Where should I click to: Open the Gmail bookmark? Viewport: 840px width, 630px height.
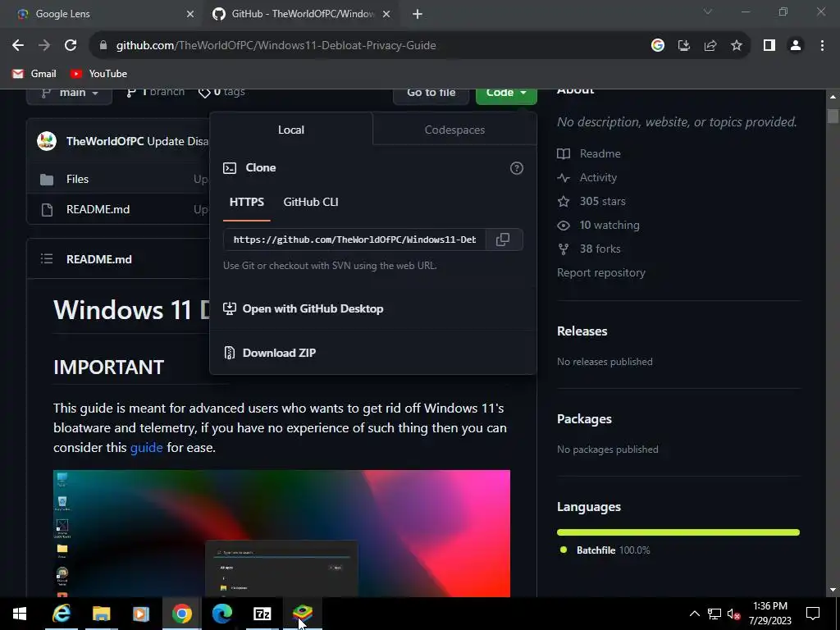click(34, 74)
